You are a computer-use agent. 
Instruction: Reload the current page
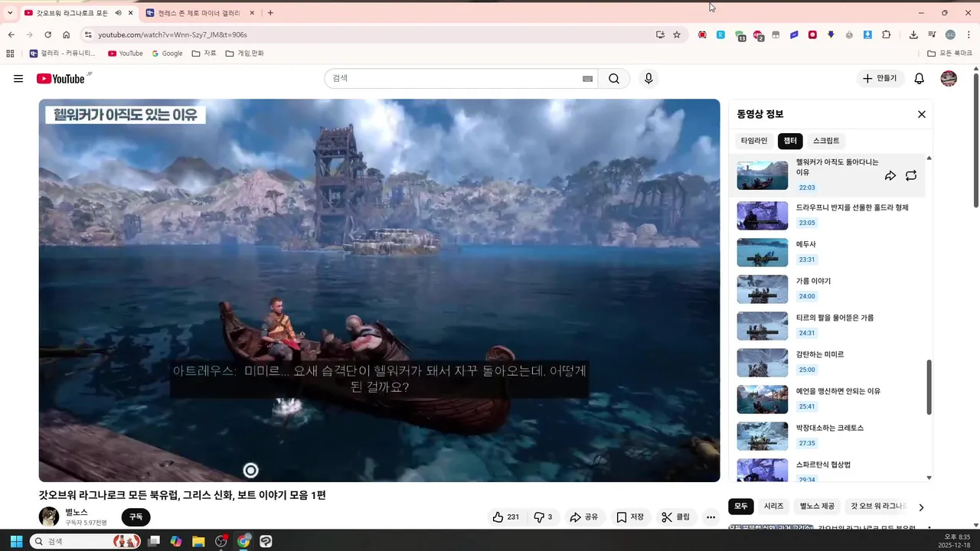pos(47,34)
